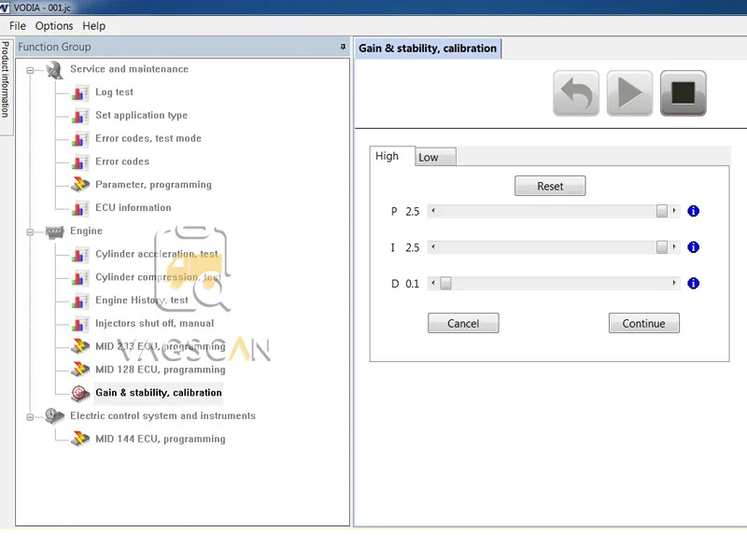
Task: Click the Injectors shut off, manual icon
Action: (80, 323)
